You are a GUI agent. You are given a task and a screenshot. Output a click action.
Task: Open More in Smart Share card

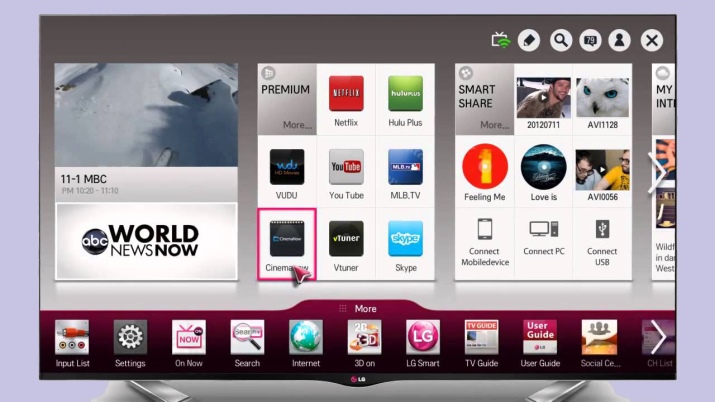click(x=495, y=125)
